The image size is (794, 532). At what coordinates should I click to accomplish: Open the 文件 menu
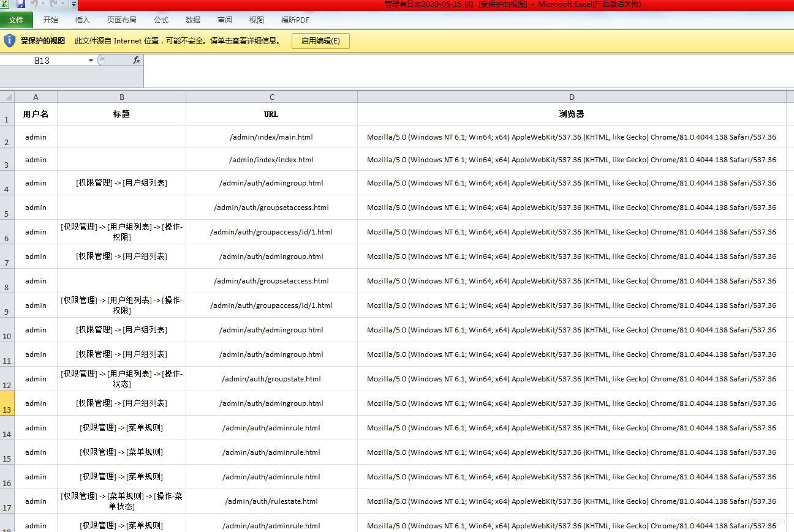tap(17, 20)
